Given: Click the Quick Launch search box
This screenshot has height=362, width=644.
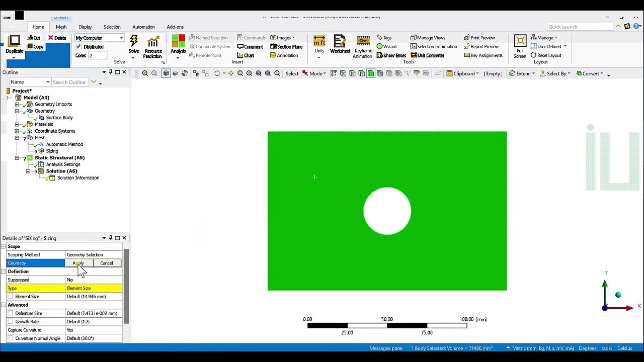Looking at the screenshot, I should click(581, 27).
